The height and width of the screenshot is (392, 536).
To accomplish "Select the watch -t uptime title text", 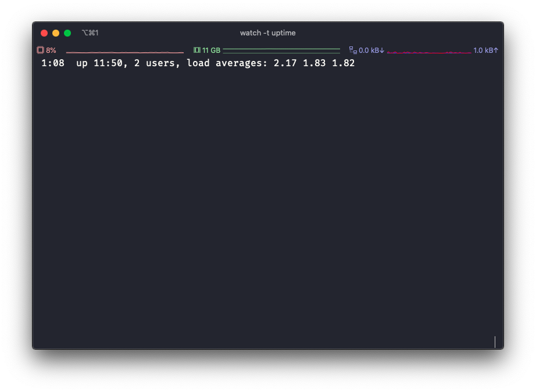I will pyautogui.click(x=267, y=33).
